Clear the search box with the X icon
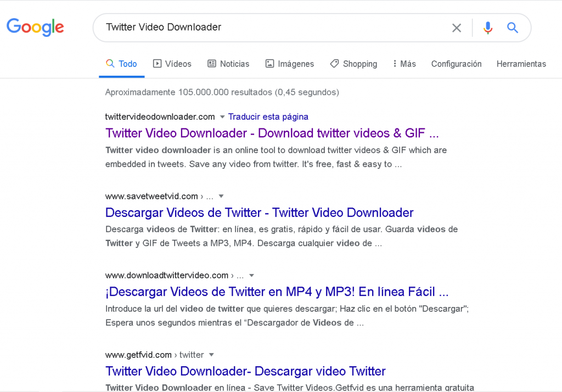Image resolution: width=562 pixels, height=392 pixels. click(456, 28)
